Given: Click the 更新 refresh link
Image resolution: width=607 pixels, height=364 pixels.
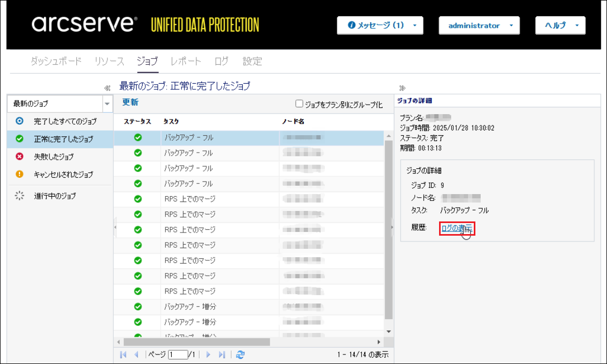Looking at the screenshot, I should pos(131,102).
